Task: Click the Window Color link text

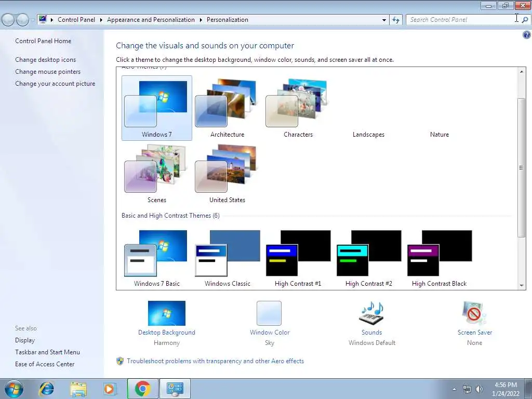Action: 270,332
